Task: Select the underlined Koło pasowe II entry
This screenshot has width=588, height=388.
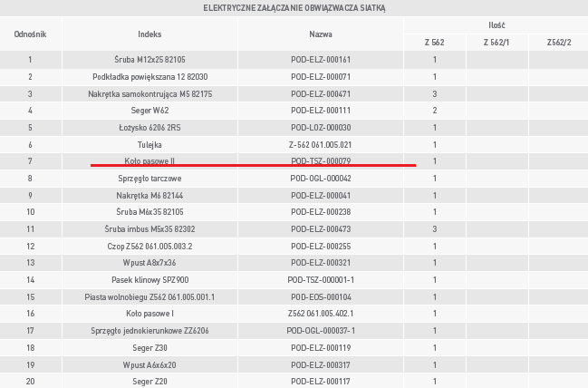Action: (149, 160)
